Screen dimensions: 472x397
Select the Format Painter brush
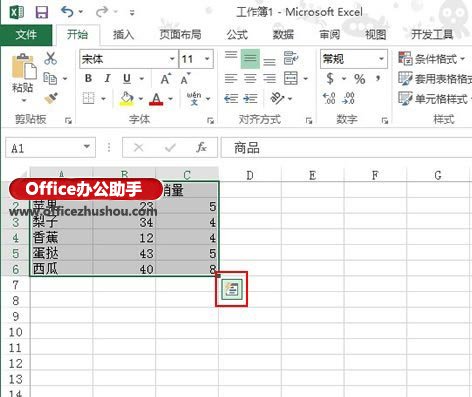click(x=51, y=98)
